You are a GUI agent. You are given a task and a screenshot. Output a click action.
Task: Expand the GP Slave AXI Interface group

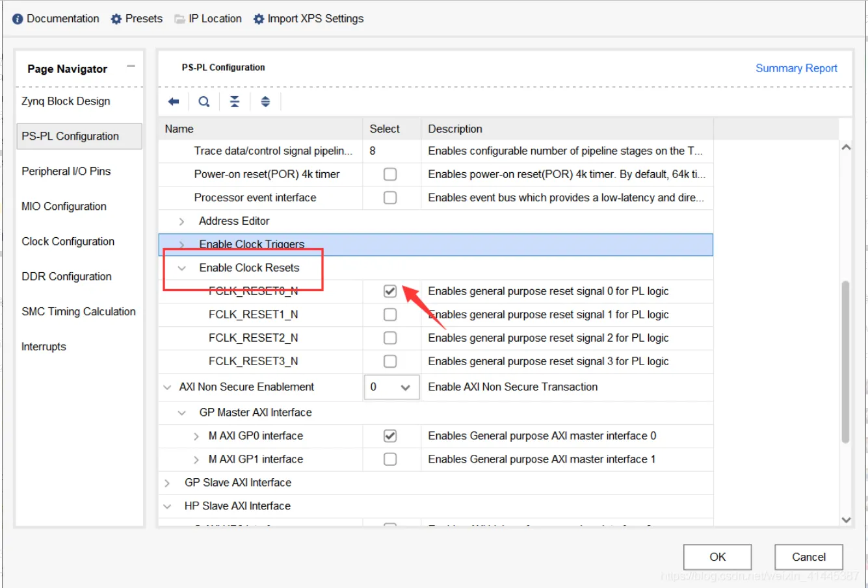(x=167, y=483)
